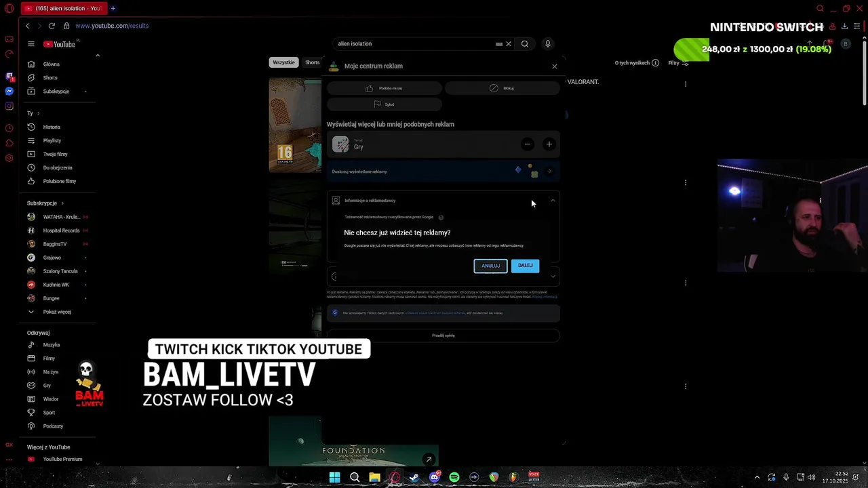
Task: Open Discord from the taskbar
Action: [435, 478]
